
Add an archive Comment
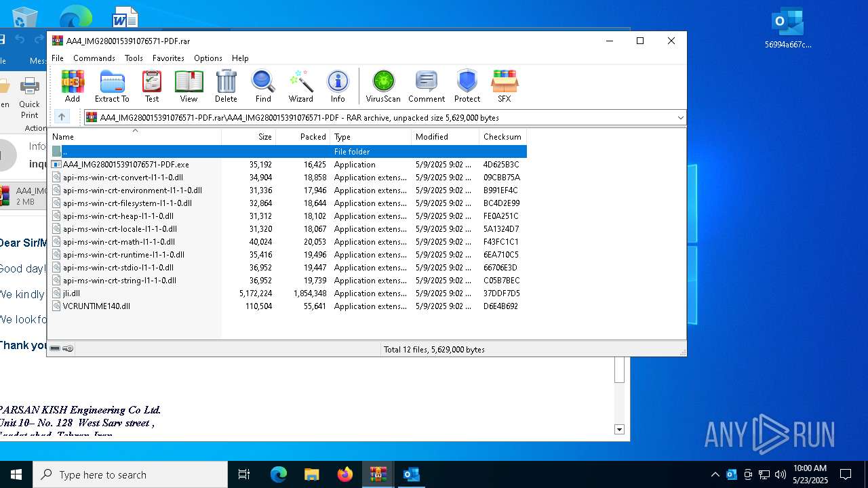pyautogui.click(x=427, y=86)
